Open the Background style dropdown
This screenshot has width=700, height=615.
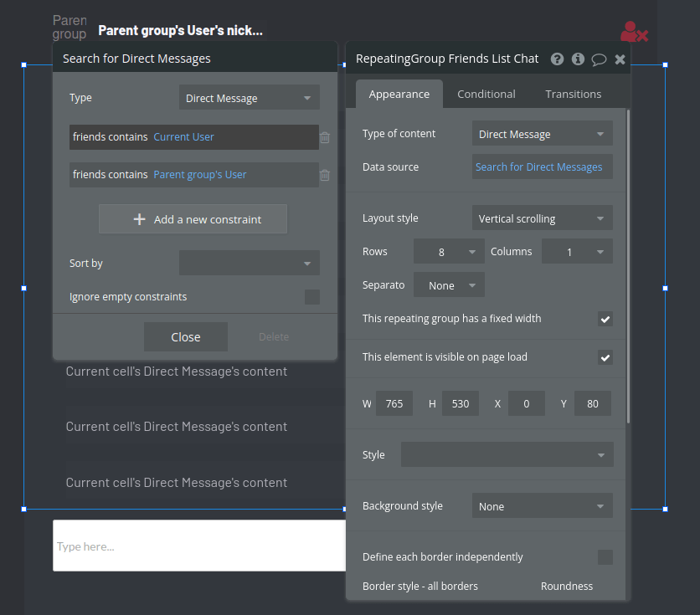(x=542, y=505)
